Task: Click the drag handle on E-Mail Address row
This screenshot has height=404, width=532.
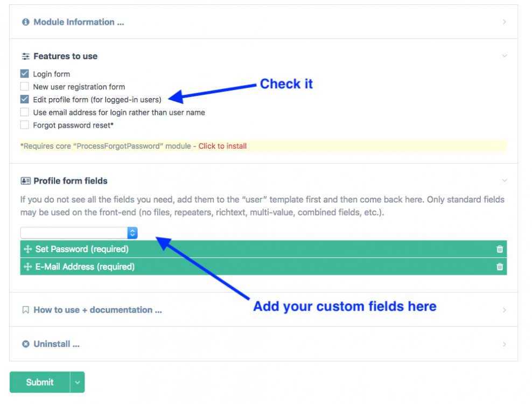Action: (x=28, y=267)
